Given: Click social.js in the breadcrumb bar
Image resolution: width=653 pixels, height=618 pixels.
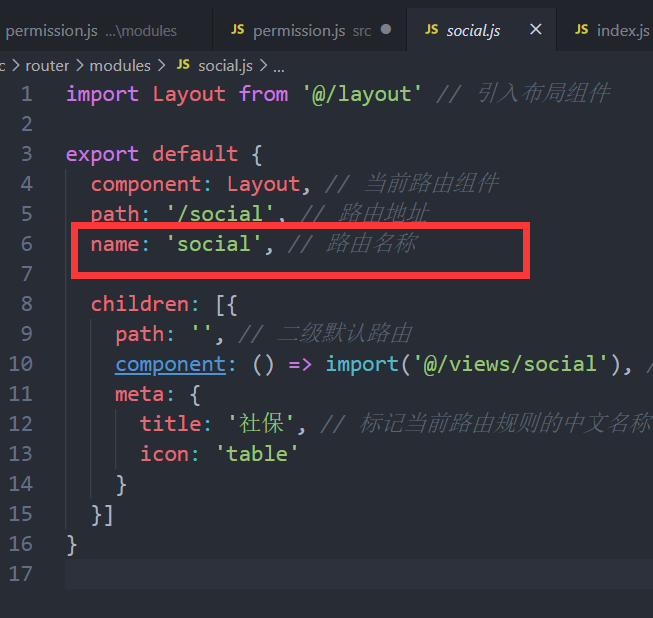Looking at the screenshot, I should 225,66.
